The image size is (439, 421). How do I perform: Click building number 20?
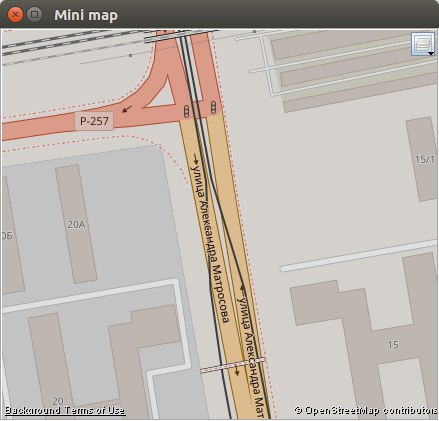point(58,401)
